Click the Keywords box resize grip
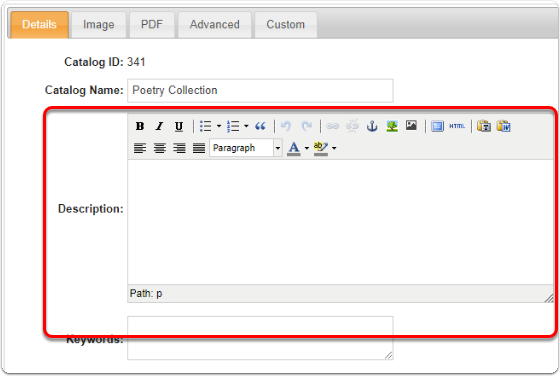560x376 pixels. coord(389,355)
